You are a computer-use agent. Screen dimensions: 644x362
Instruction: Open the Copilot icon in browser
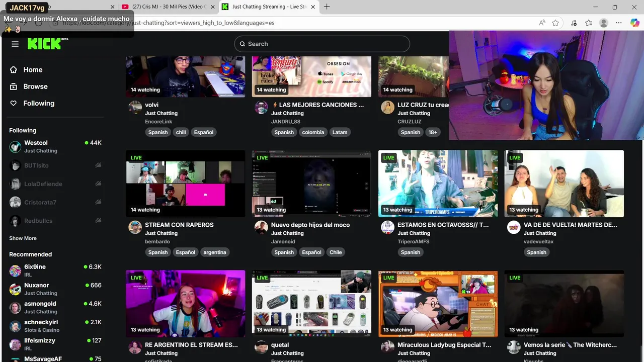click(634, 23)
